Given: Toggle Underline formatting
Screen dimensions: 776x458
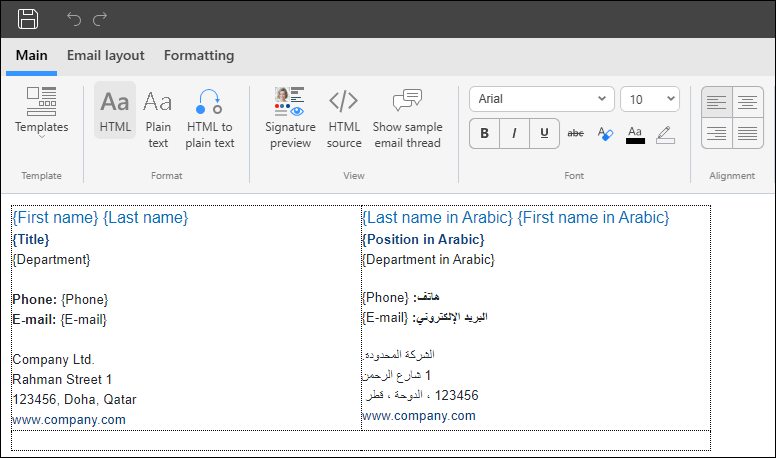Looking at the screenshot, I should [x=544, y=133].
